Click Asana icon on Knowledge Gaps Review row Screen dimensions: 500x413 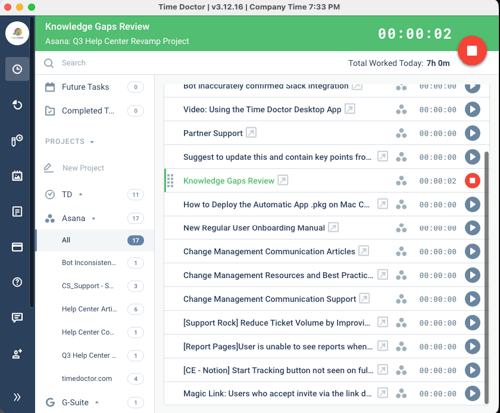pos(401,181)
